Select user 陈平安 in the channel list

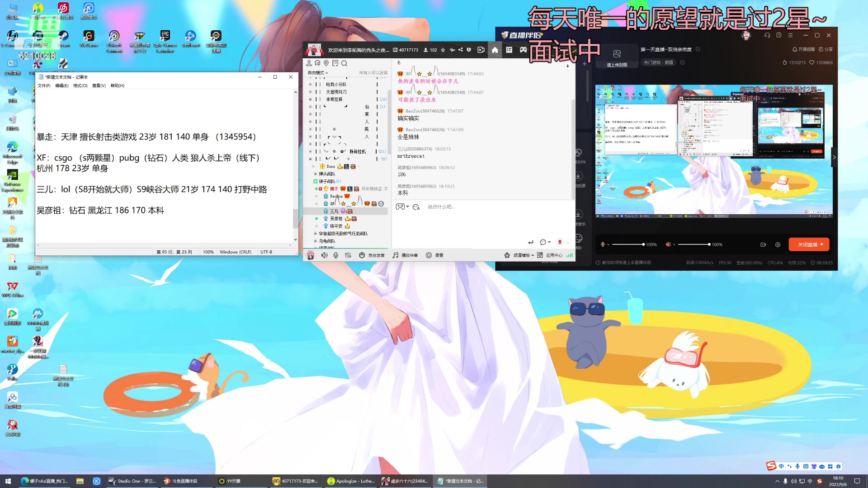(336, 226)
